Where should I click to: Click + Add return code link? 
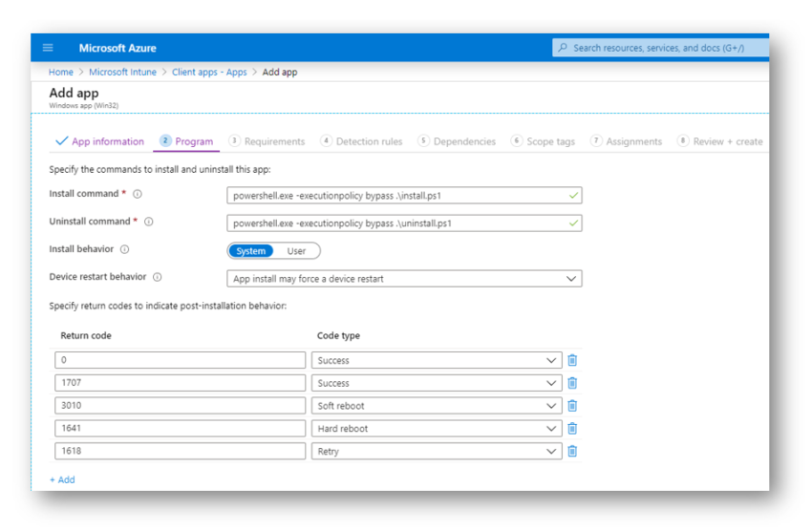(x=62, y=479)
